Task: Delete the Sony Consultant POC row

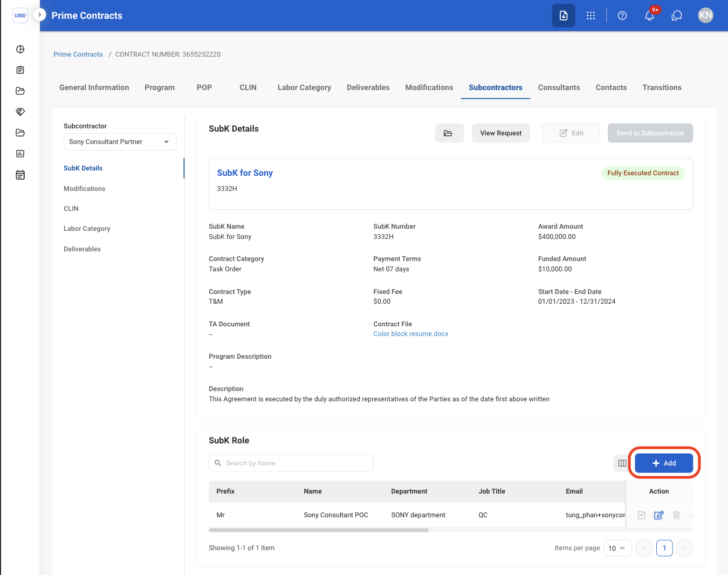Action: [x=676, y=515]
